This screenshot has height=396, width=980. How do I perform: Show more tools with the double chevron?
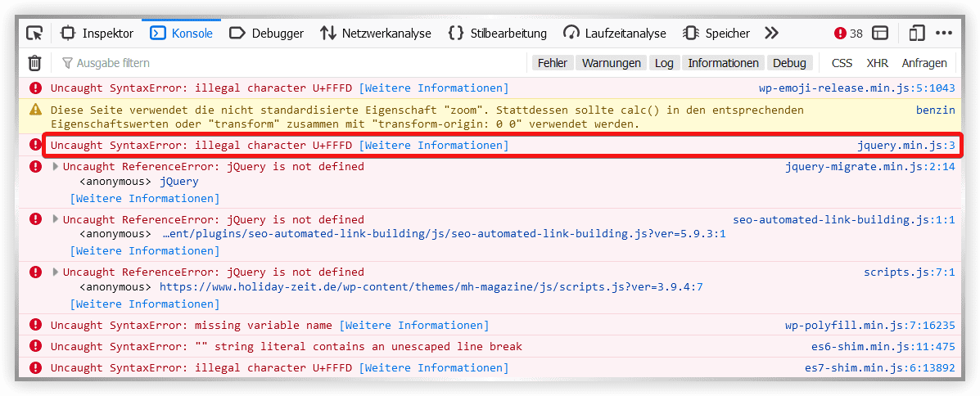tap(771, 34)
